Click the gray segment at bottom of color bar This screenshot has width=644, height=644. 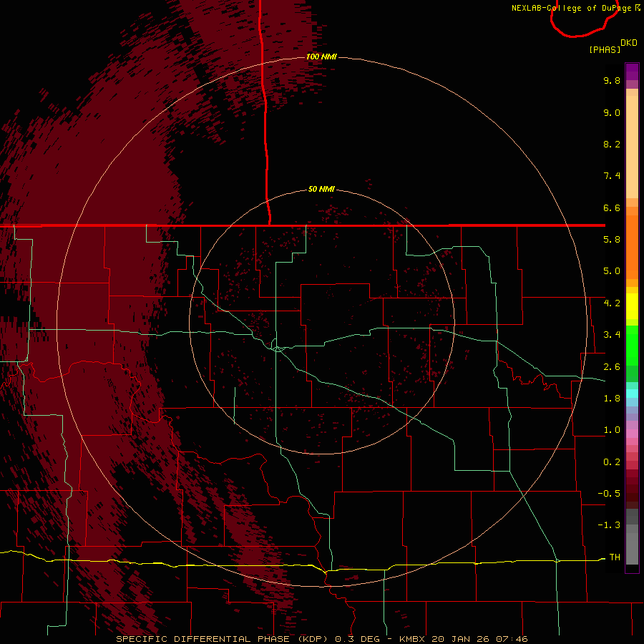pos(632,548)
